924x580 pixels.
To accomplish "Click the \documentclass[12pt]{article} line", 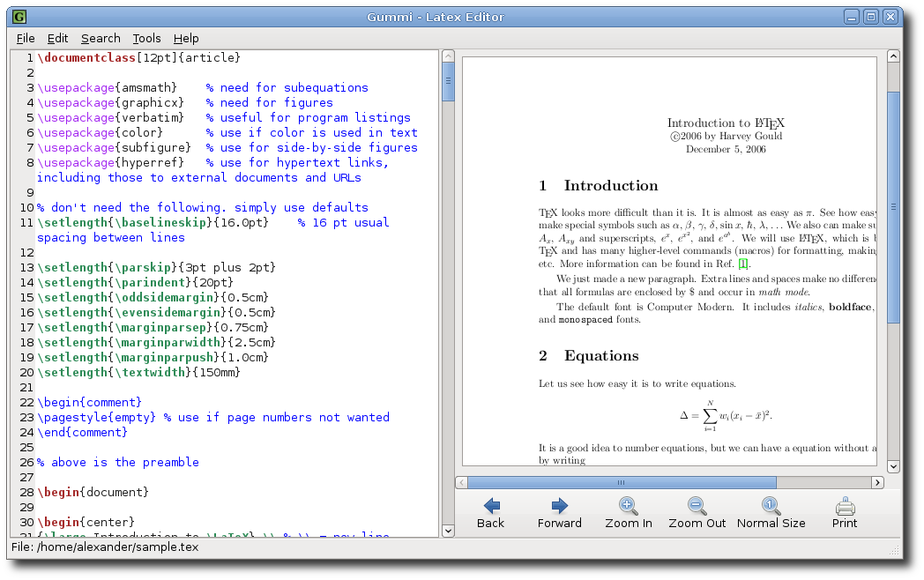I will [x=139, y=58].
